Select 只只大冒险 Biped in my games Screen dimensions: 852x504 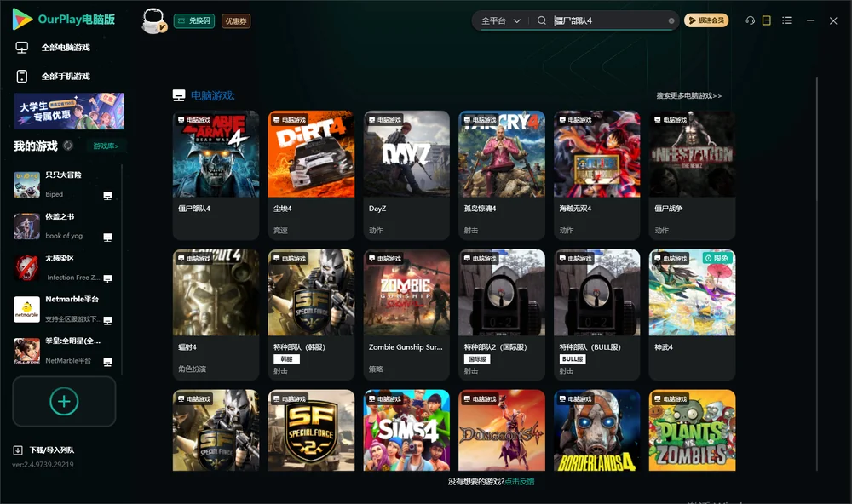click(x=64, y=184)
